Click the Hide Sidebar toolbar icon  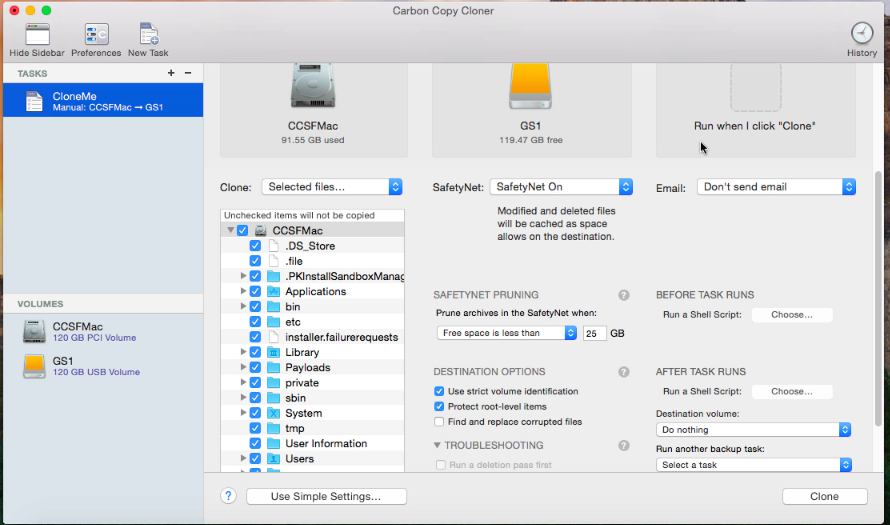(x=37, y=35)
